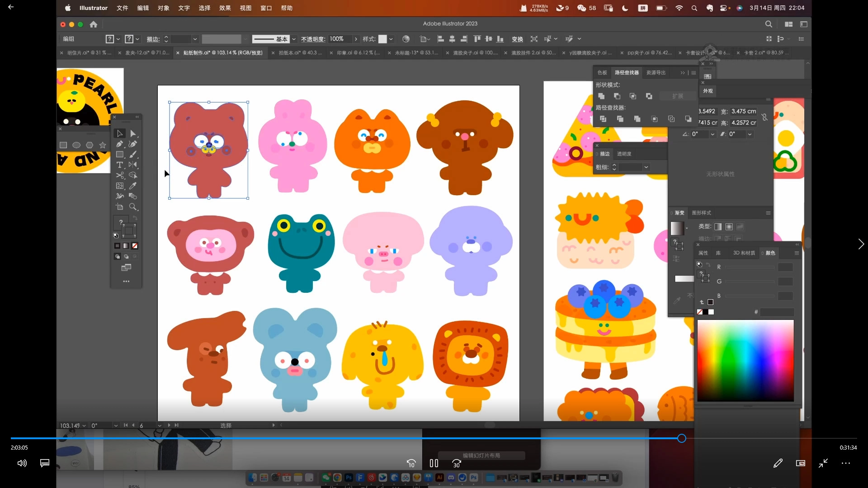Switch to the 拍纸本.ai document tab

(x=299, y=53)
